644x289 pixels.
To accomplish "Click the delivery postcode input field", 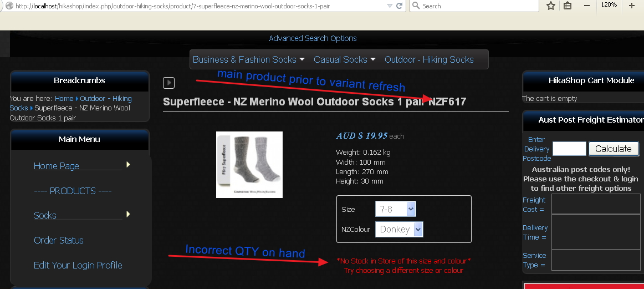I will click(569, 149).
